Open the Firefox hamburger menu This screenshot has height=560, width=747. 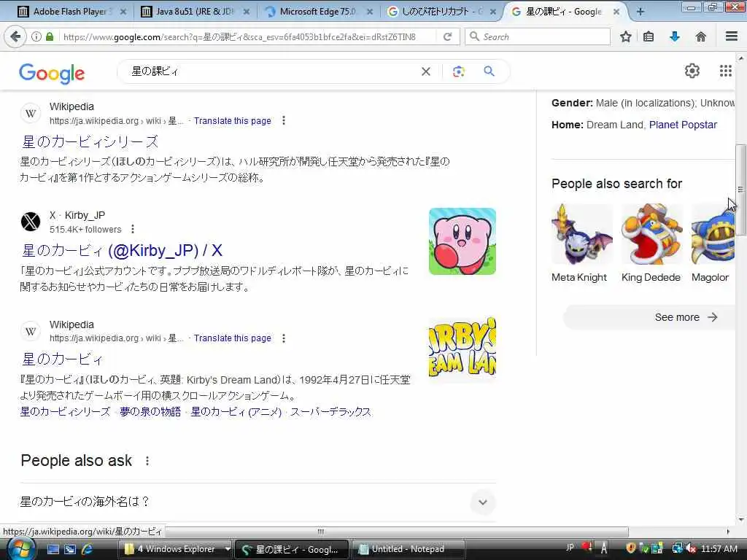click(x=731, y=36)
